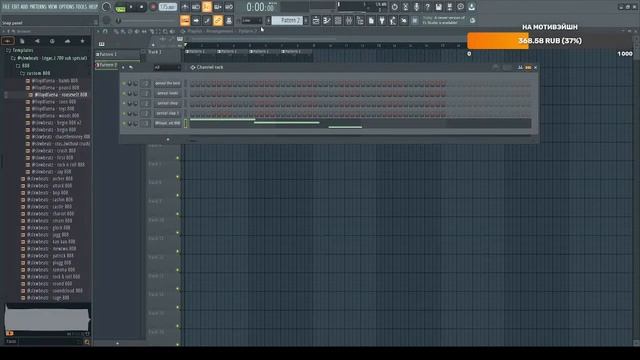
Task: Click the close all windows icon
Action: (x=404, y=20)
